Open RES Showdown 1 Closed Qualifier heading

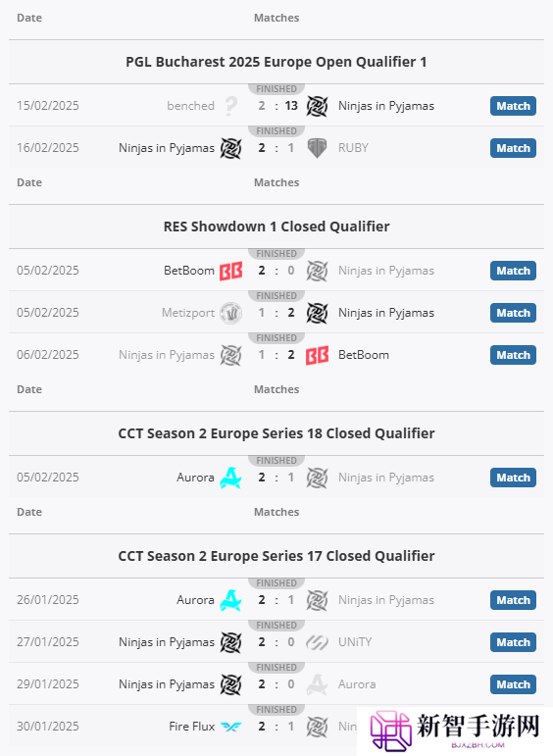click(276, 227)
